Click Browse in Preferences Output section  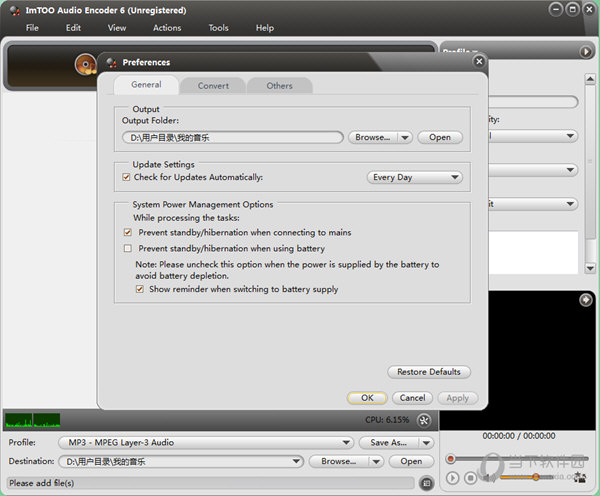[x=373, y=137]
